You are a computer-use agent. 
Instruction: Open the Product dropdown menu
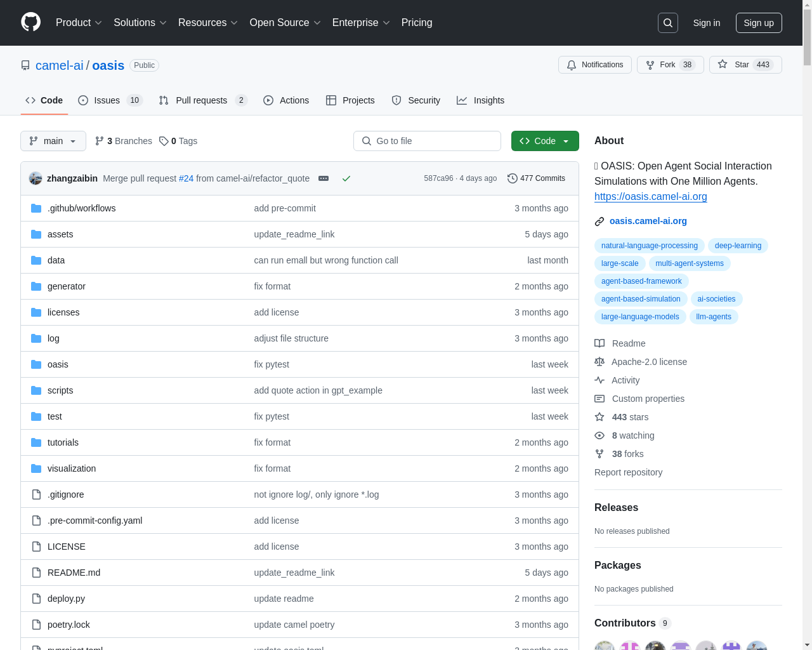click(79, 22)
